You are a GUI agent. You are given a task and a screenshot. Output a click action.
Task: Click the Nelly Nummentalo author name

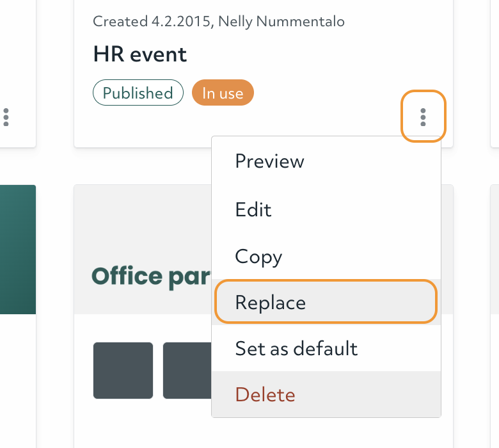pyautogui.click(x=281, y=22)
